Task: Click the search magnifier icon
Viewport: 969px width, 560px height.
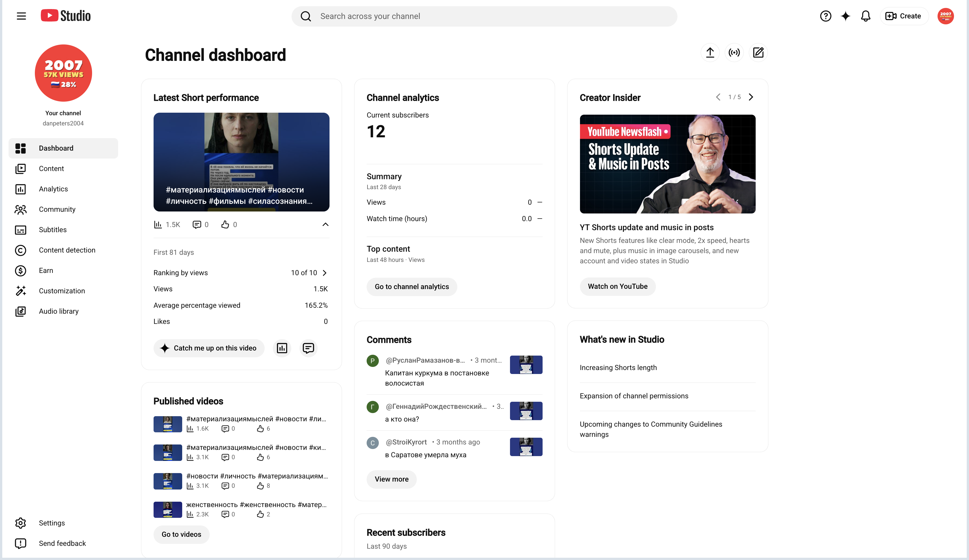Action: pos(306,16)
